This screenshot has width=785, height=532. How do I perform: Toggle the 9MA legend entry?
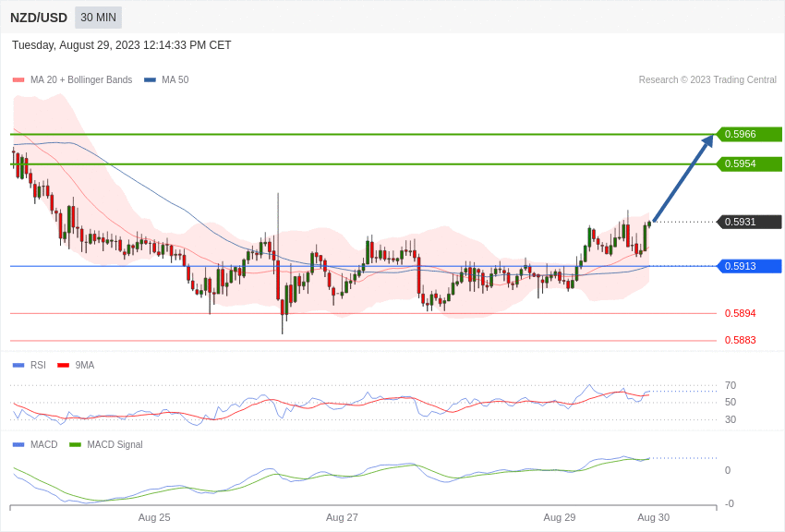pyautogui.click(x=76, y=366)
